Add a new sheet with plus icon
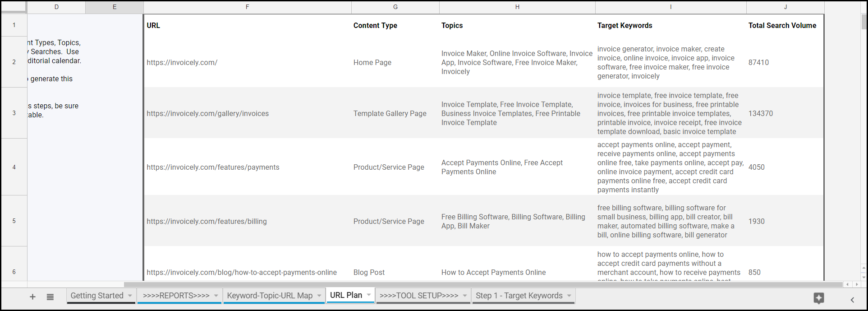Image resolution: width=868 pixels, height=311 pixels. [32, 297]
